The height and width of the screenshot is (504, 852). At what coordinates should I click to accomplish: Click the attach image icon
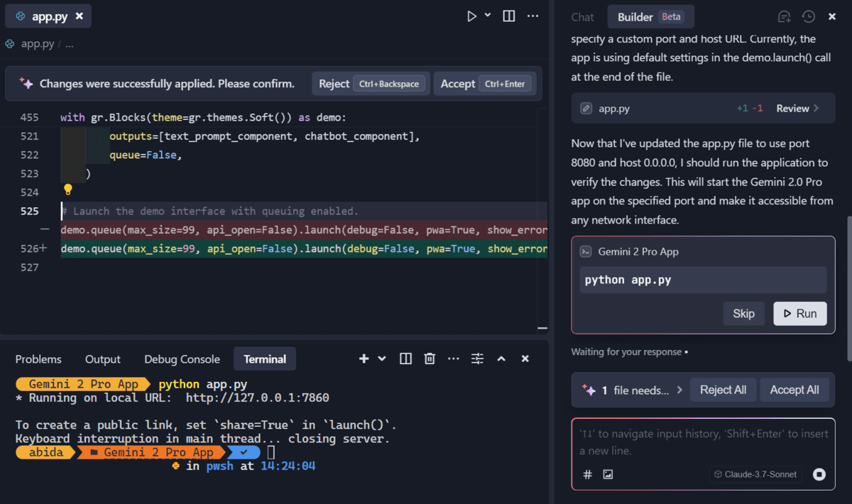point(608,474)
